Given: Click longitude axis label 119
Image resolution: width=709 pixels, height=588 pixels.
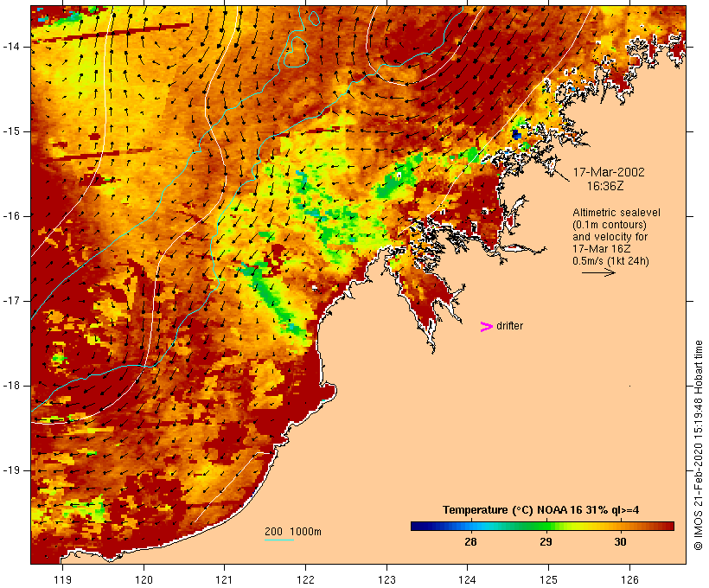Looking at the screenshot, I should pyautogui.click(x=62, y=579).
